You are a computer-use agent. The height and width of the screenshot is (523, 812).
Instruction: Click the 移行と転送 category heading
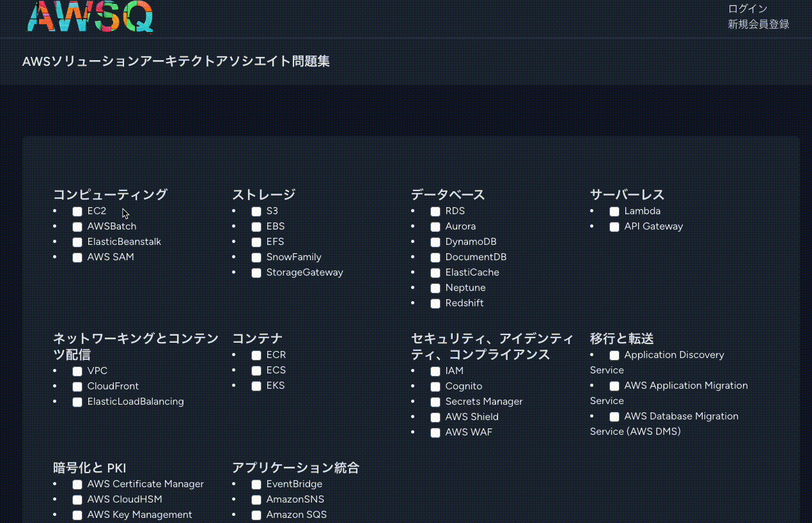point(621,338)
